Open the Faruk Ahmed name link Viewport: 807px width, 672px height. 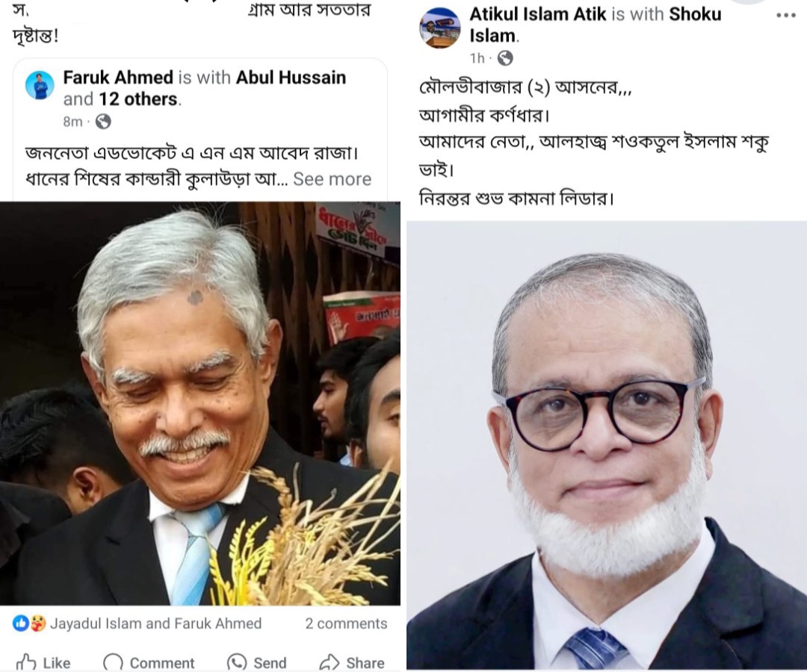[x=118, y=78]
